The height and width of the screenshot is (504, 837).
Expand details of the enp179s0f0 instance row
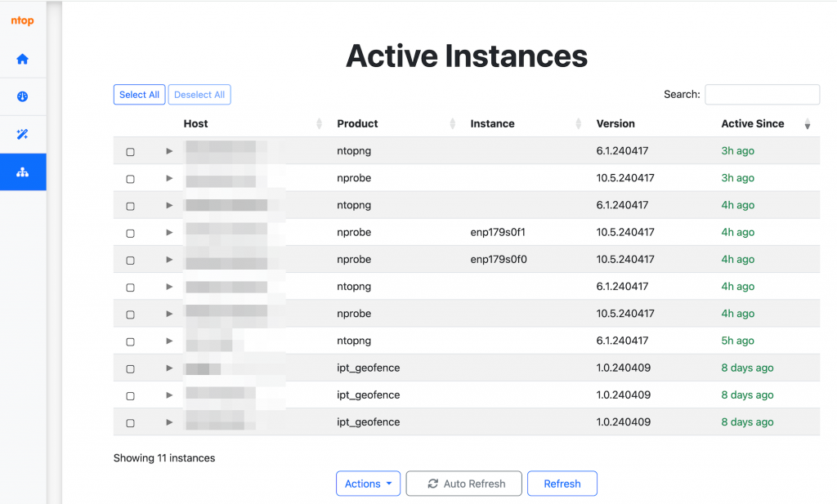[x=169, y=260]
